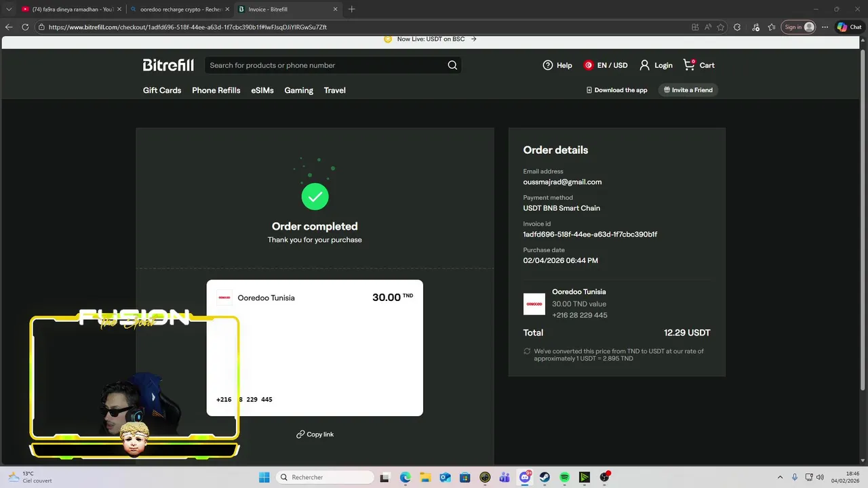Open the shopping Cart
868x488 pixels.
pos(698,65)
